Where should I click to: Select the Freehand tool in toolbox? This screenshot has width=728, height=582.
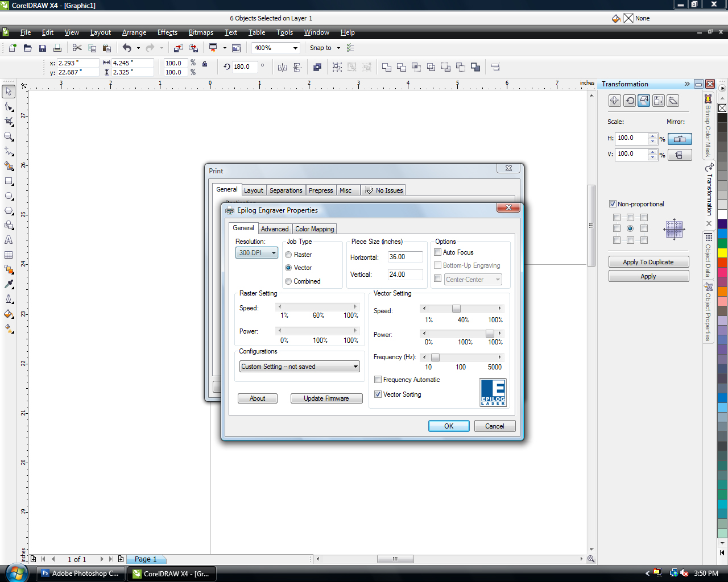pos(9,151)
